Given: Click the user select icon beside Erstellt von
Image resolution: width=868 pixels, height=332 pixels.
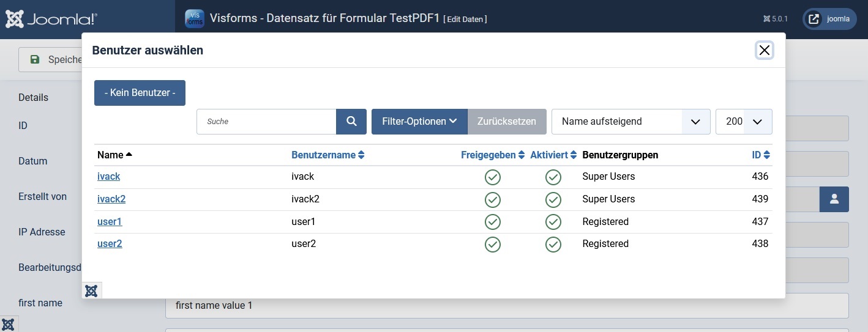Looking at the screenshot, I should (x=834, y=199).
